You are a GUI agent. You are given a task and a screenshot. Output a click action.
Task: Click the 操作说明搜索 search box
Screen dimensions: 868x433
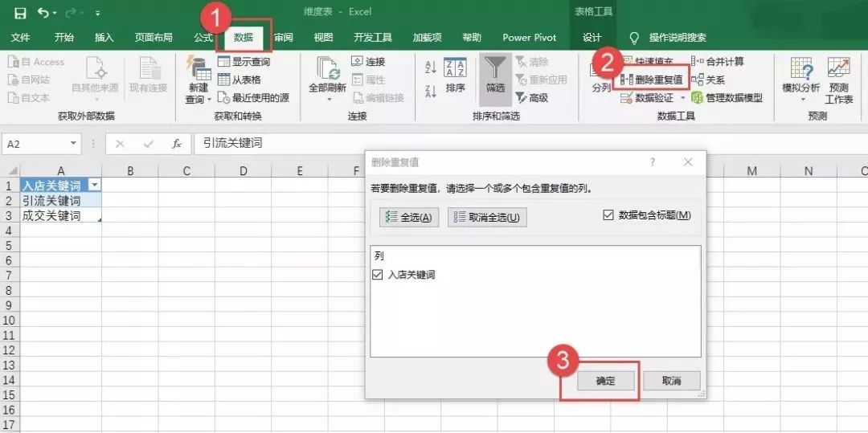click(678, 38)
